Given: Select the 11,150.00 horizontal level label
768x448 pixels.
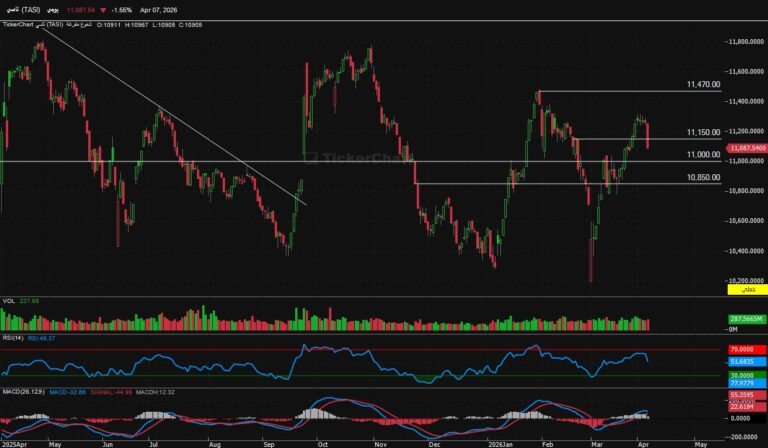Looking at the screenshot, I should [x=703, y=132].
